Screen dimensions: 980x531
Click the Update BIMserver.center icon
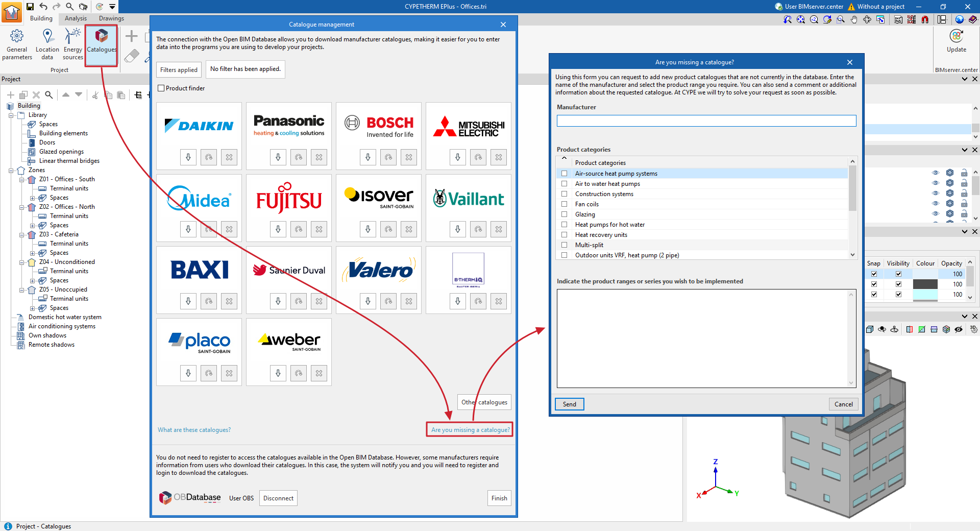956,41
